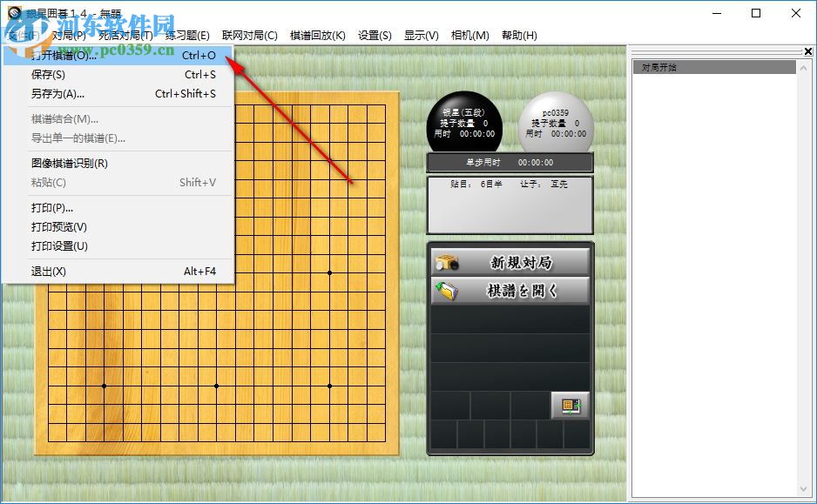This screenshot has height=504, width=817.
Task: Click the black stone avatar for 银星(五段)
Action: tap(464, 122)
